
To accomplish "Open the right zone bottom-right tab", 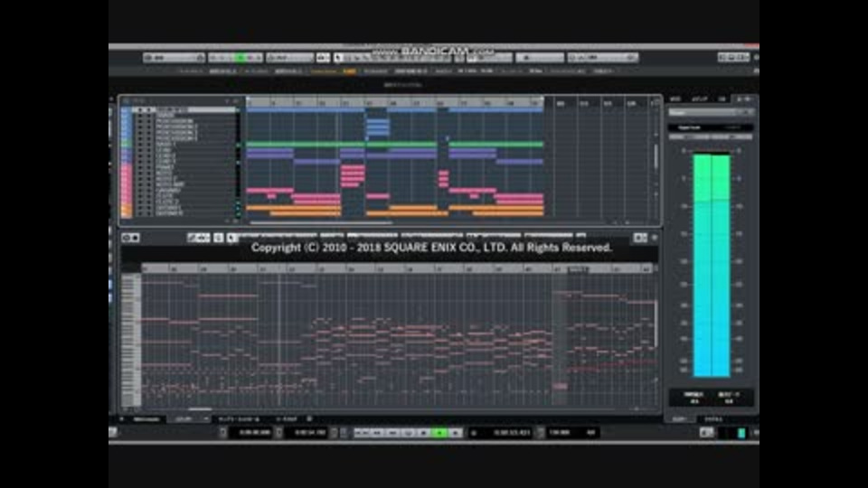I will tap(713, 419).
